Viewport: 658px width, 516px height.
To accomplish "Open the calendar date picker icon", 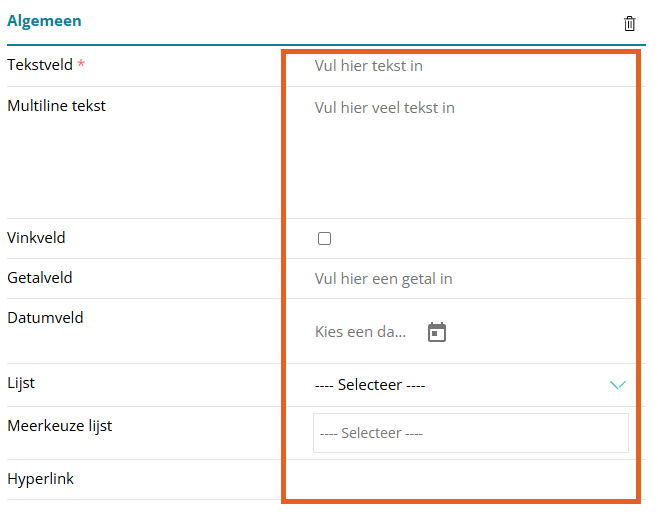I will pyautogui.click(x=436, y=332).
